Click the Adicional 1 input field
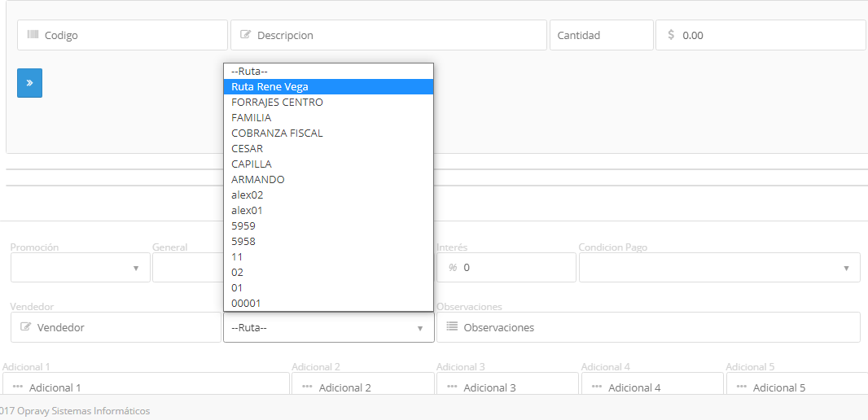This screenshot has width=868, height=420. (146, 383)
